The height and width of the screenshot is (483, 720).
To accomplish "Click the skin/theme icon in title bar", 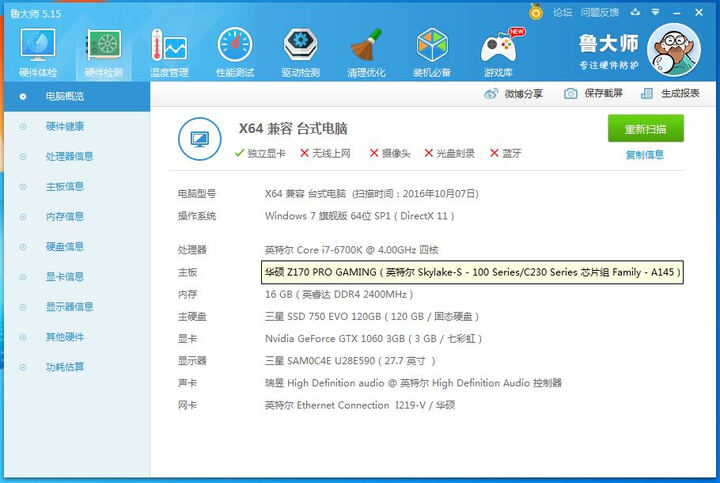I will (x=635, y=12).
